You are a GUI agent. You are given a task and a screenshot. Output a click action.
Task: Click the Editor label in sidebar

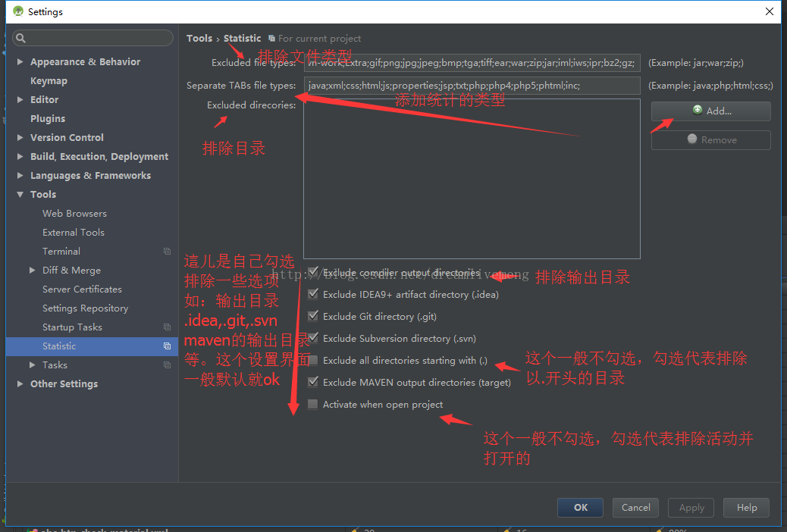pyautogui.click(x=44, y=99)
